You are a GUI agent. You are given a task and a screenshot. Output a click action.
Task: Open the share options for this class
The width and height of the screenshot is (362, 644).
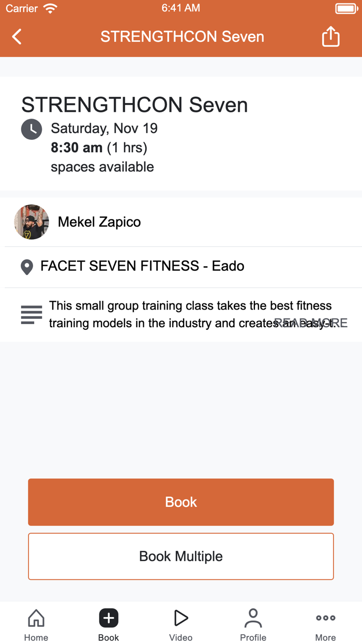(x=330, y=36)
